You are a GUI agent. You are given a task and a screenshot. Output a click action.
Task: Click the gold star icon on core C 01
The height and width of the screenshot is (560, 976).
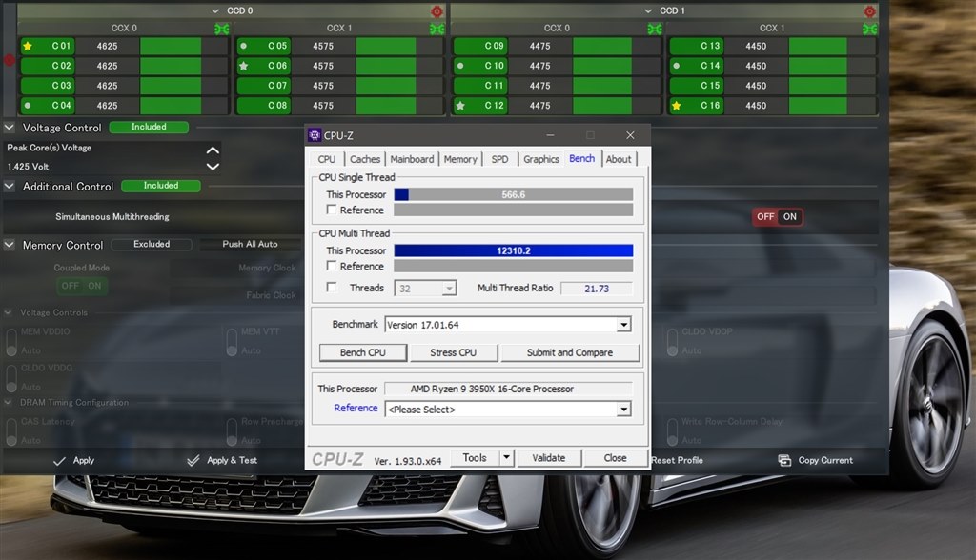pyautogui.click(x=28, y=46)
